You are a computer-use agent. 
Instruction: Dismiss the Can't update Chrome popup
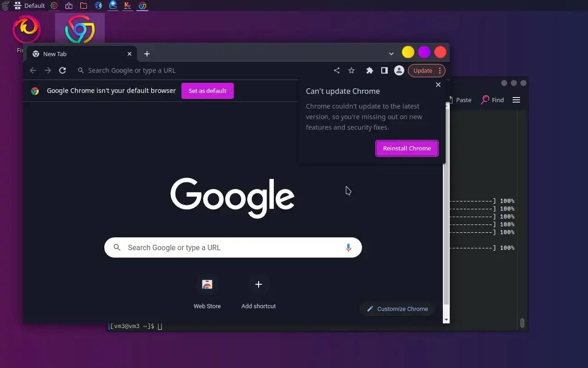(438, 85)
